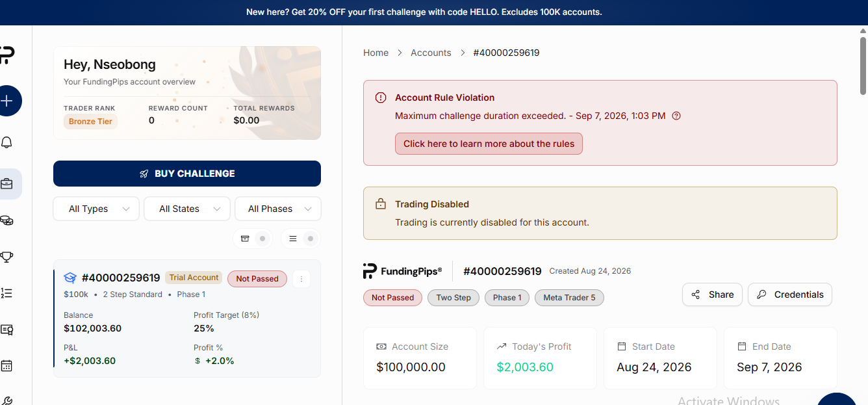The image size is (868, 405).
Task: Open the certificate icon in sidebar
Action: (7, 330)
